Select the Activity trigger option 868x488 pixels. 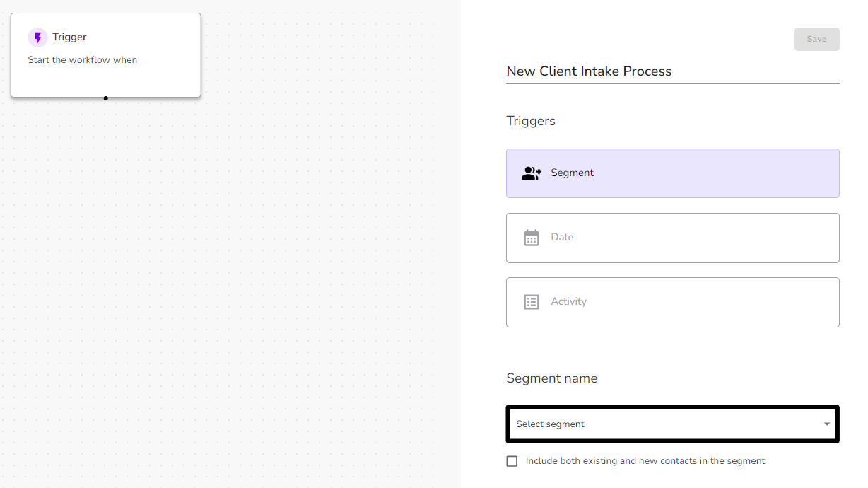coord(673,302)
